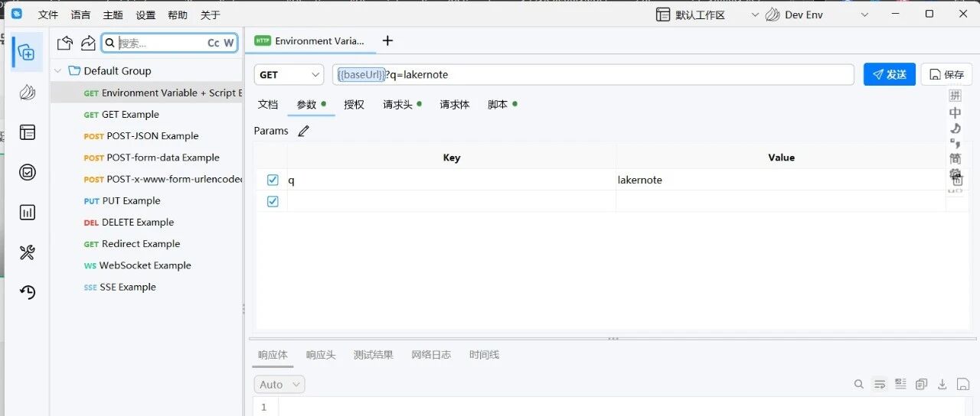Click the URL input field

pos(593,74)
